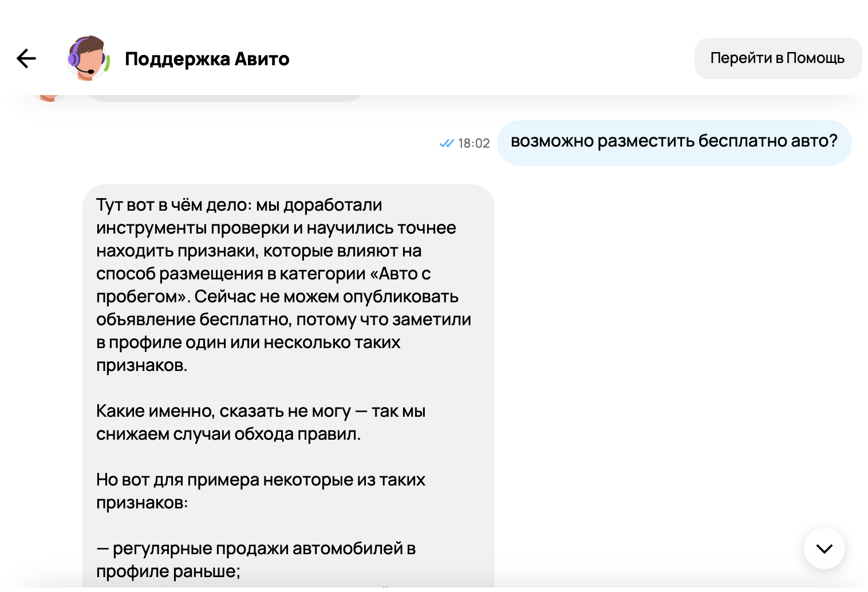Viewport: 868px width, 592px height.
Task: Click the "Но вот для примера" line
Action: [261, 480]
